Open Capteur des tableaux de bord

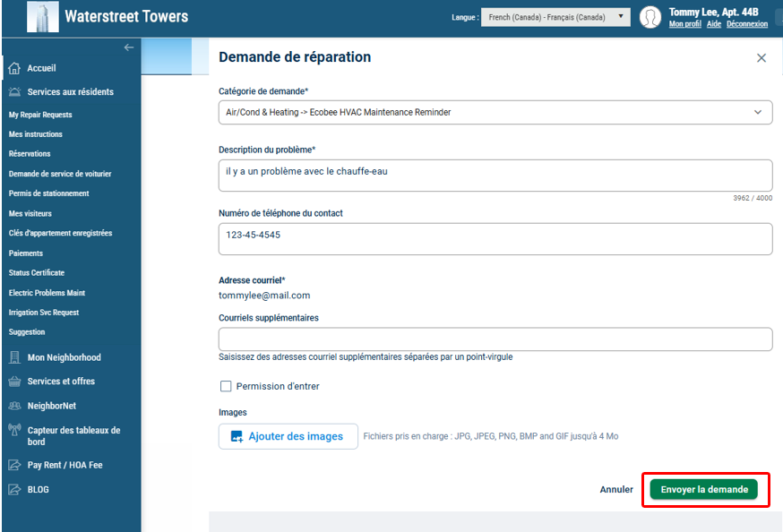[72, 435]
